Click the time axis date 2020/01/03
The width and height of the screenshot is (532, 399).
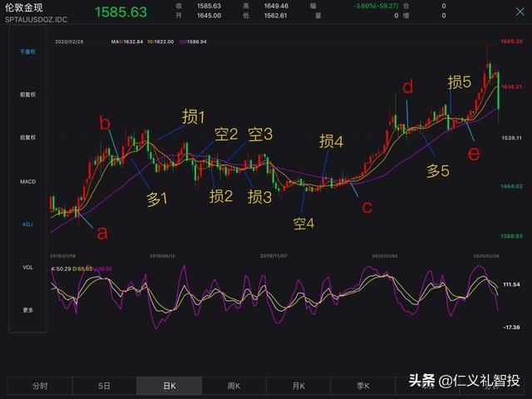tap(385, 256)
